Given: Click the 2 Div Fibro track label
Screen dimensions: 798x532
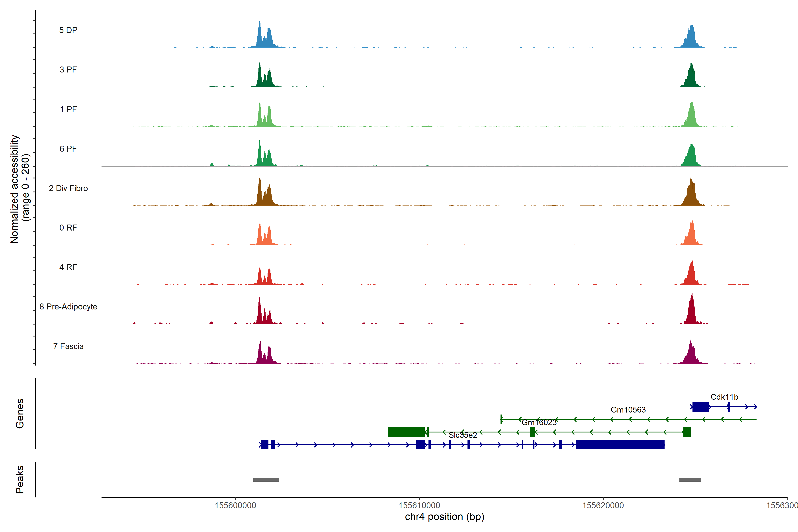Looking at the screenshot, I should (68, 188).
